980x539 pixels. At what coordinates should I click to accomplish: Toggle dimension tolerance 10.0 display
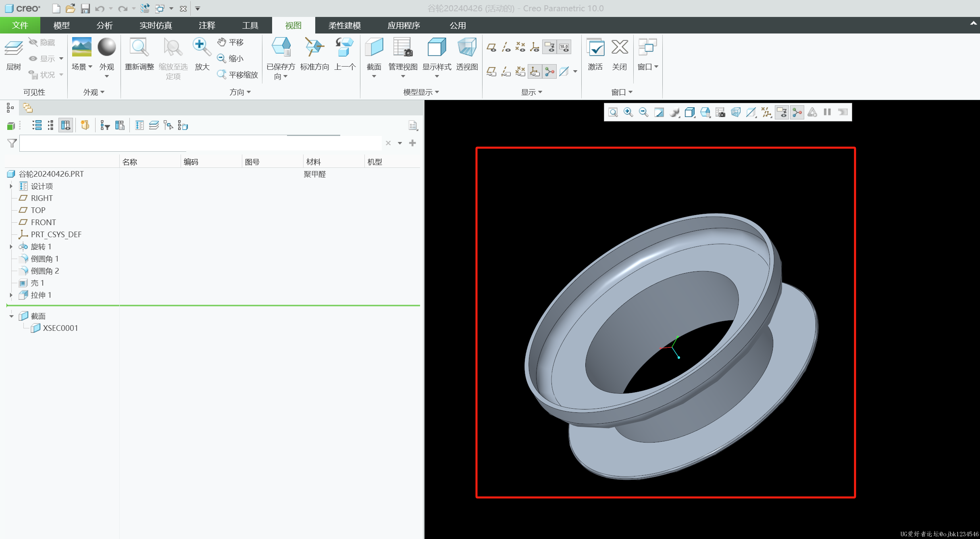point(564,47)
